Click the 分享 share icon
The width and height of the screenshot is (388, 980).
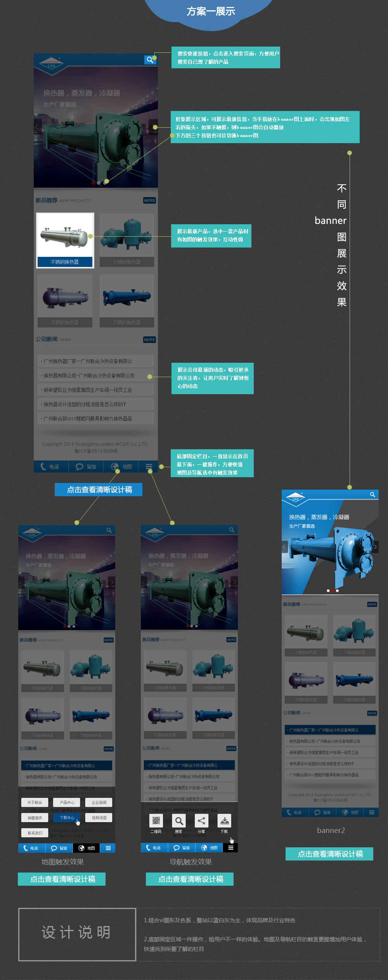pos(201,820)
